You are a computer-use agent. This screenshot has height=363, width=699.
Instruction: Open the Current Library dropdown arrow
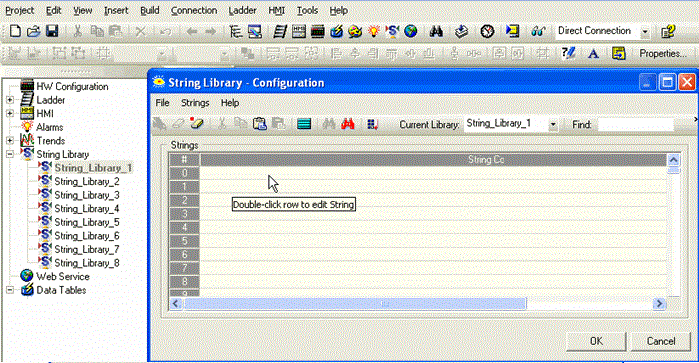[553, 124]
